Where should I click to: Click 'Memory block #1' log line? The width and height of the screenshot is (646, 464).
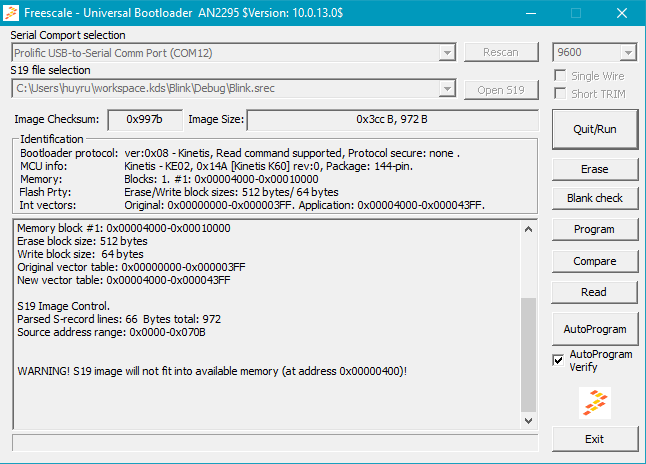tap(124, 228)
